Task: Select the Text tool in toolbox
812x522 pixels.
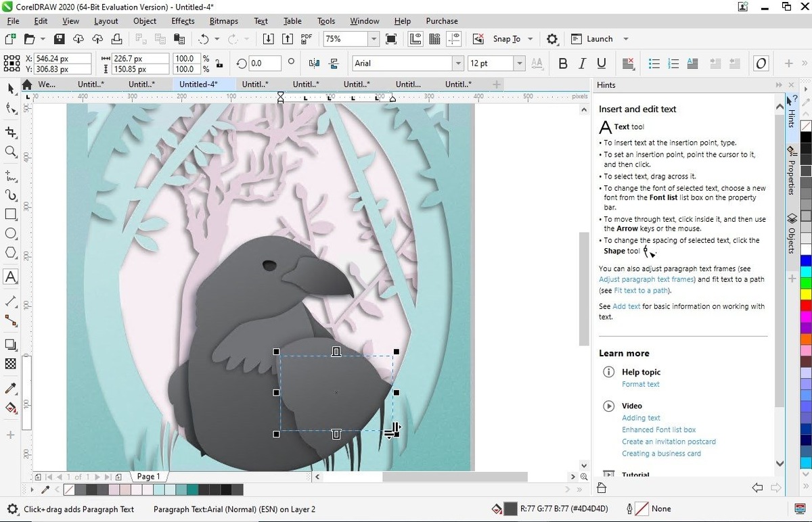Action: [x=11, y=277]
